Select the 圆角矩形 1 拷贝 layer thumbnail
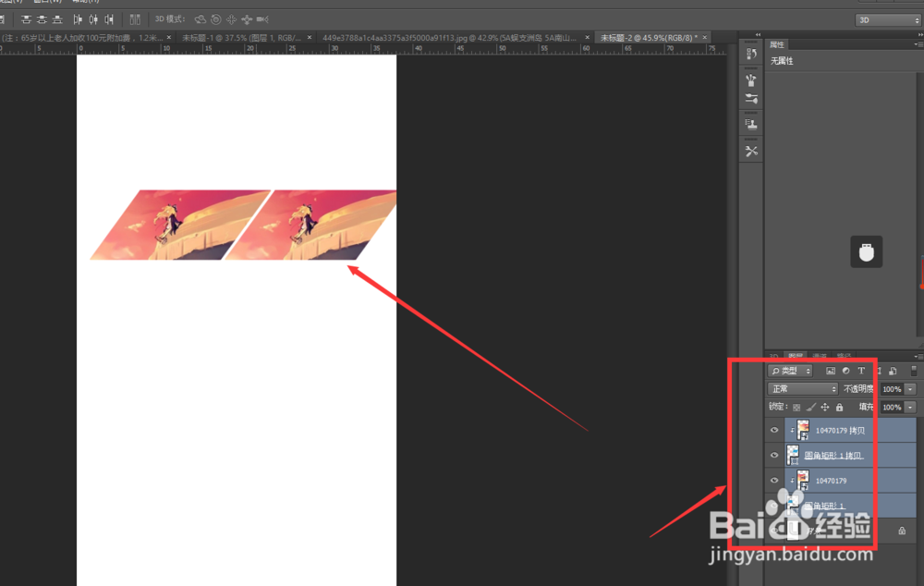The height and width of the screenshot is (586, 924). pyautogui.click(x=793, y=455)
